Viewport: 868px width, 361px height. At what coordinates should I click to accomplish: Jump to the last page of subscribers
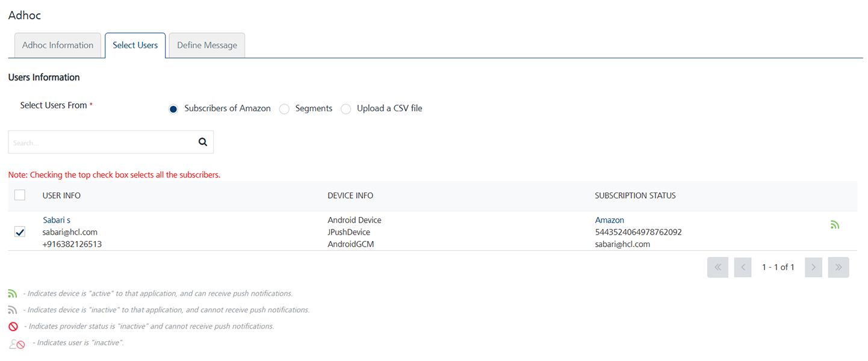(839, 267)
